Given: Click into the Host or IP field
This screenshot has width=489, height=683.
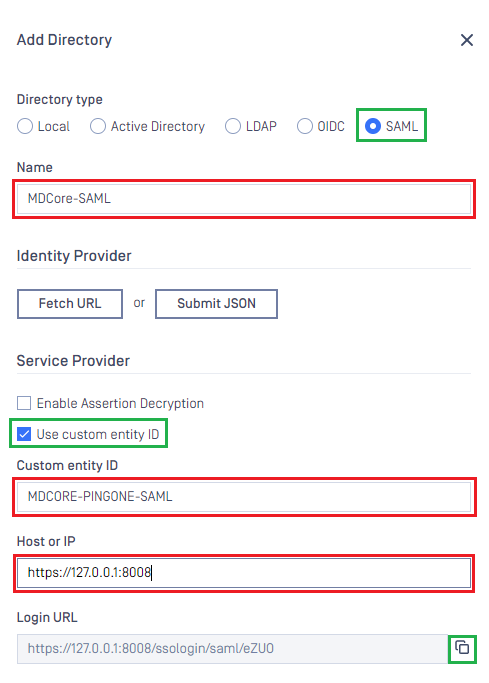Looking at the screenshot, I should point(244,573).
